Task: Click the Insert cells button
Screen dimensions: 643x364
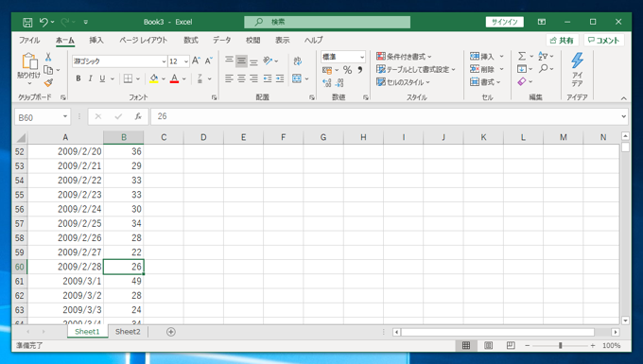Action: (482, 56)
